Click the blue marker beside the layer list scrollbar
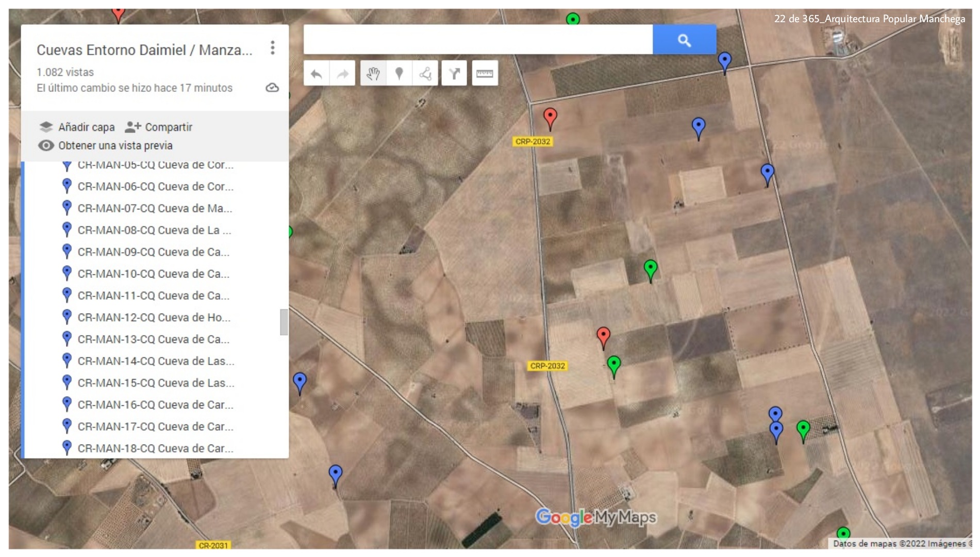The width and height of the screenshot is (980, 557). 300,384
